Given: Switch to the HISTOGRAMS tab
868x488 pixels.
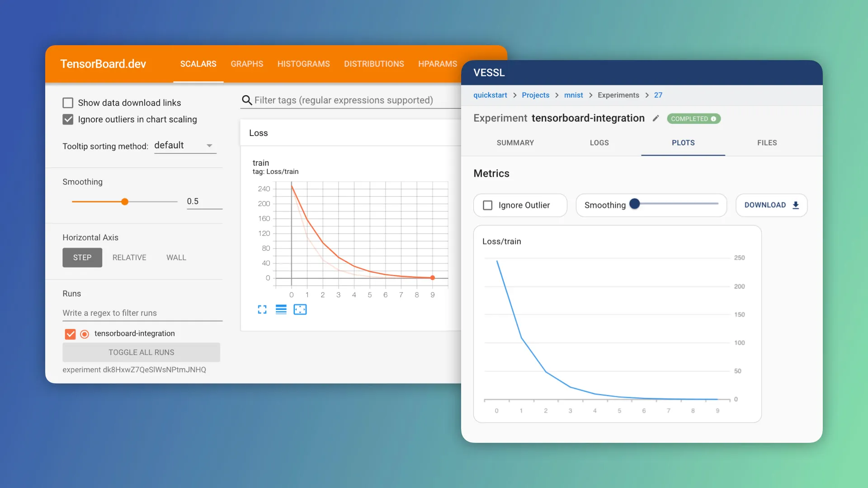Looking at the screenshot, I should pyautogui.click(x=303, y=64).
